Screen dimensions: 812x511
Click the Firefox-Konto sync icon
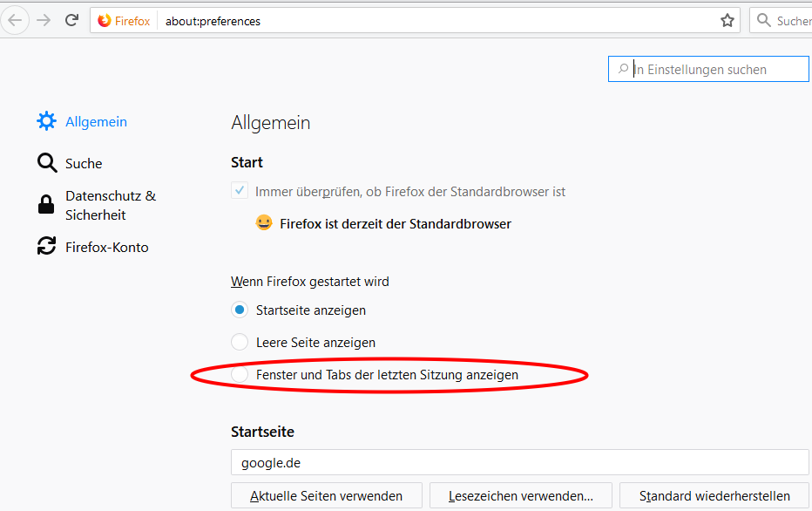(x=46, y=247)
